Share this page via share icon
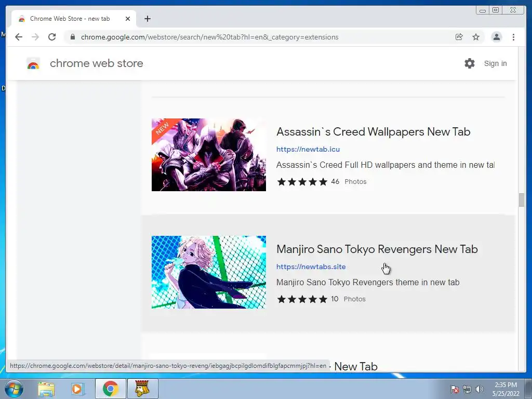532x399 pixels. tap(459, 37)
